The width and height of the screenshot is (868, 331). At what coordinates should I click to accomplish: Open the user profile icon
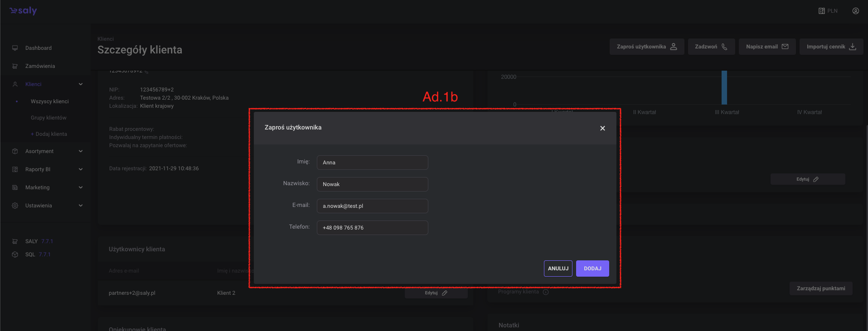pos(855,11)
